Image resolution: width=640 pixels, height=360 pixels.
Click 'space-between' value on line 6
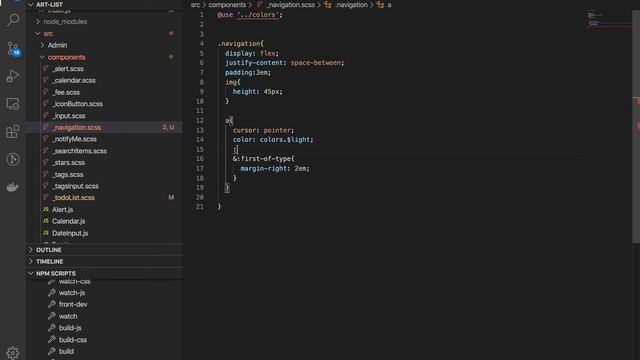316,63
